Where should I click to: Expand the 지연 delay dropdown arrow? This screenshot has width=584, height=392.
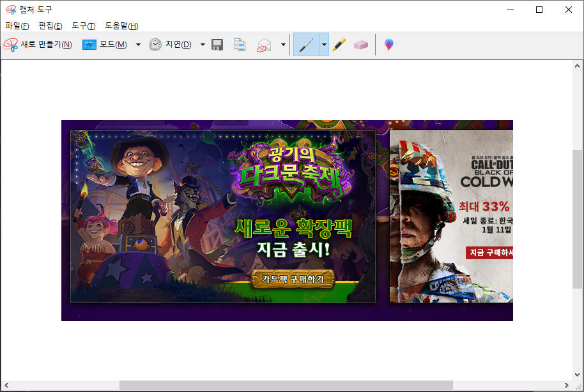[x=203, y=45]
